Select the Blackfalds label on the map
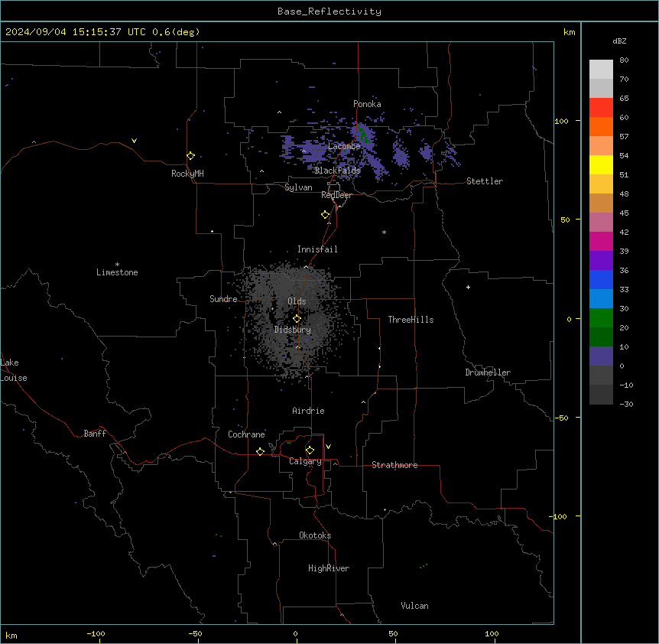The image size is (659, 644). pos(337,171)
